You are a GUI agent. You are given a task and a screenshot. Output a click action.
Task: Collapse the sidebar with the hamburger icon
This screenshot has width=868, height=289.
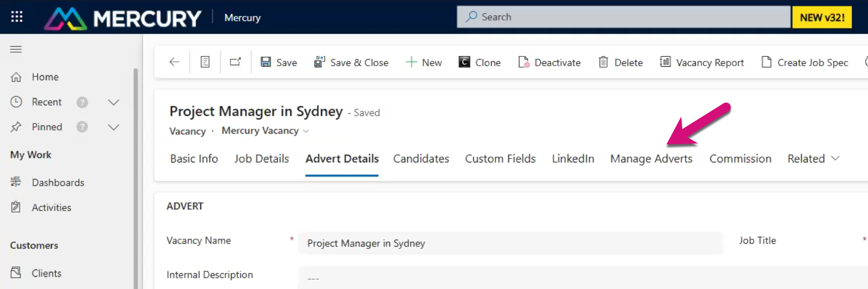tap(16, 49)
